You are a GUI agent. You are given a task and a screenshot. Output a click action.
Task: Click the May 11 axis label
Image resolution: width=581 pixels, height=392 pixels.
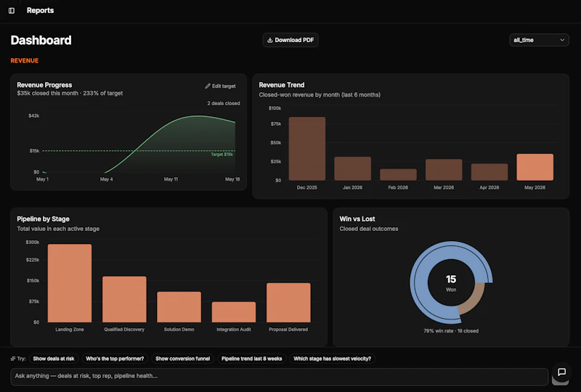click(x=171, y=179)
